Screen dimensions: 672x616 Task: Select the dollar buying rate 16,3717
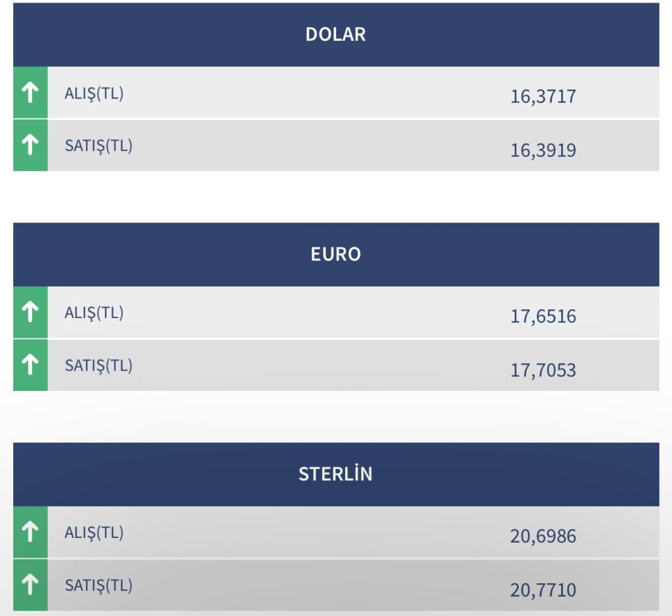(543, 96)
